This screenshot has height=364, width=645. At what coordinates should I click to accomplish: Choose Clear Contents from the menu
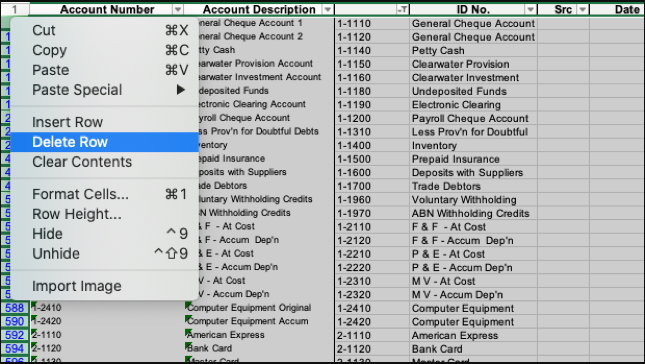(104, 162)
